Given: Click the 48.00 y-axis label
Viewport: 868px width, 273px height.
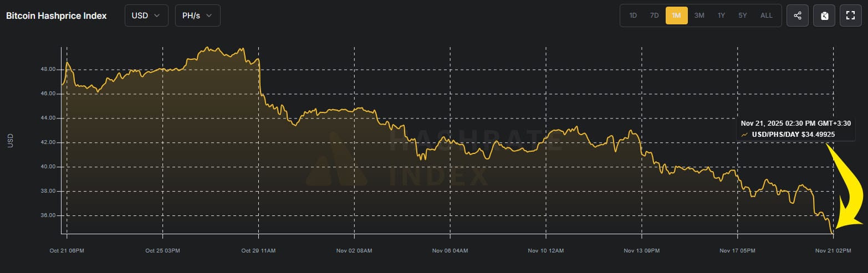Looking at the screenshot, I should tap(48, 70).
